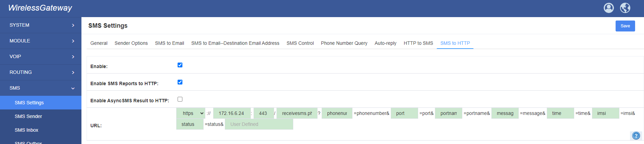Screen dimensions: 644x144
Task: Select the Phone Number Query tab
Action: (344, 43)
